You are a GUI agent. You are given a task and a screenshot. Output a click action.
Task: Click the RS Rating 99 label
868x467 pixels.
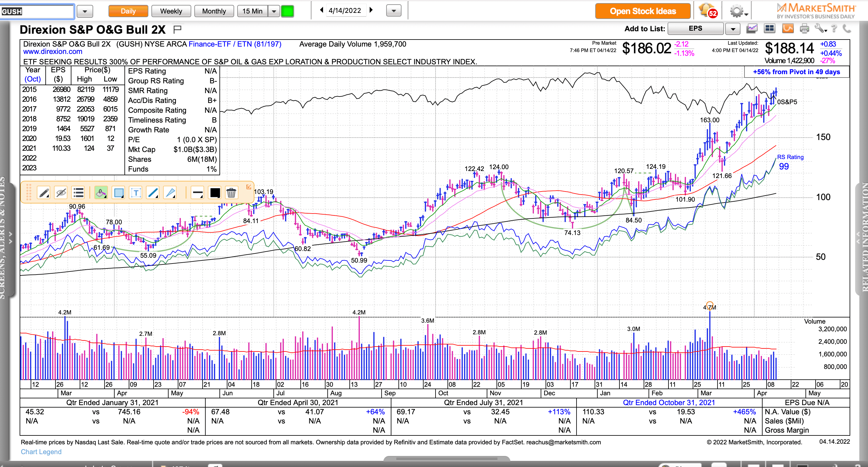(x=790, y=162)
